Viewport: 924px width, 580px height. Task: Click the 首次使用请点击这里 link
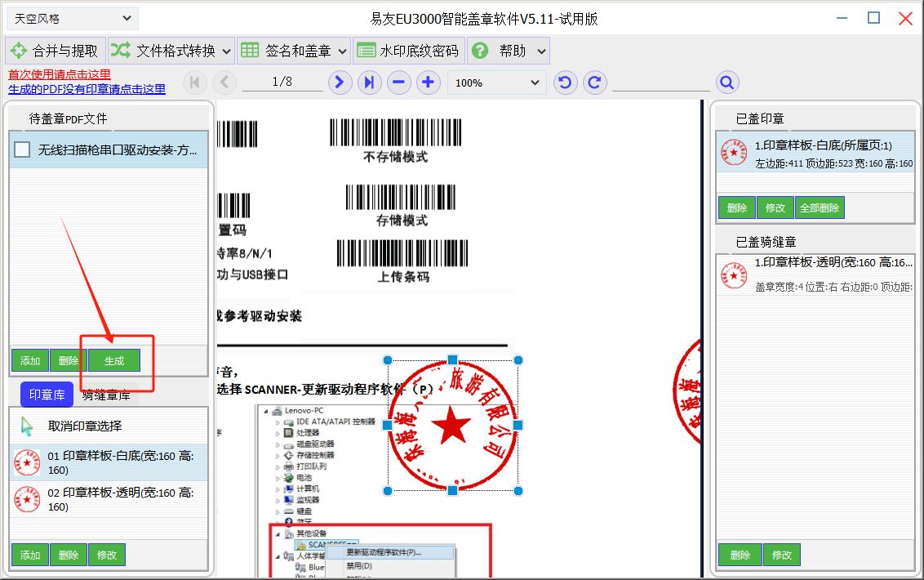(x=60, y=74)
